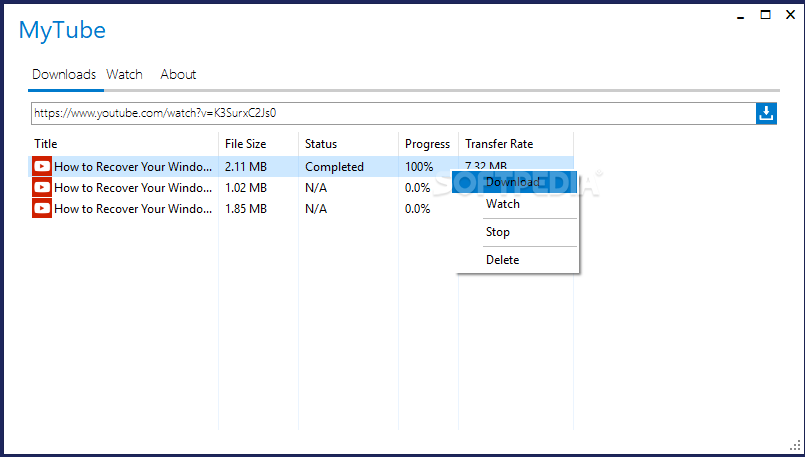Viewport: 805px width, 457px height.
Task: Choose Download from the context menu
Action: [x=514, y=182]
